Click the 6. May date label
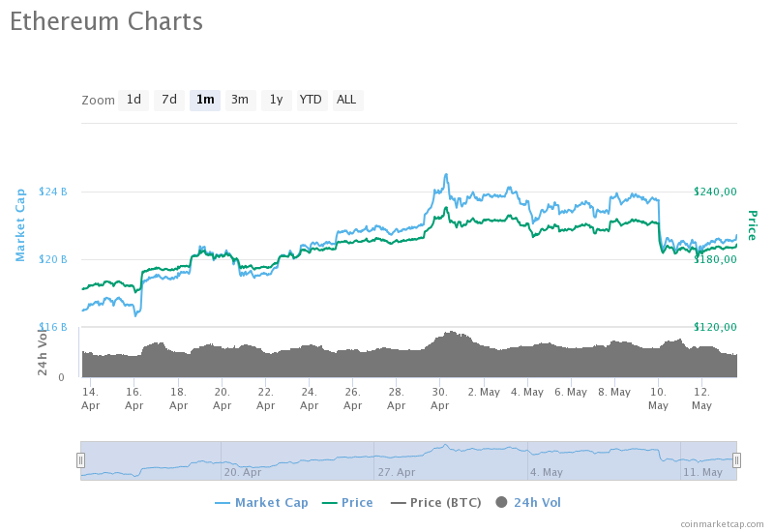Viewport: 774px width, 532px height. click(x=571, y=392)
